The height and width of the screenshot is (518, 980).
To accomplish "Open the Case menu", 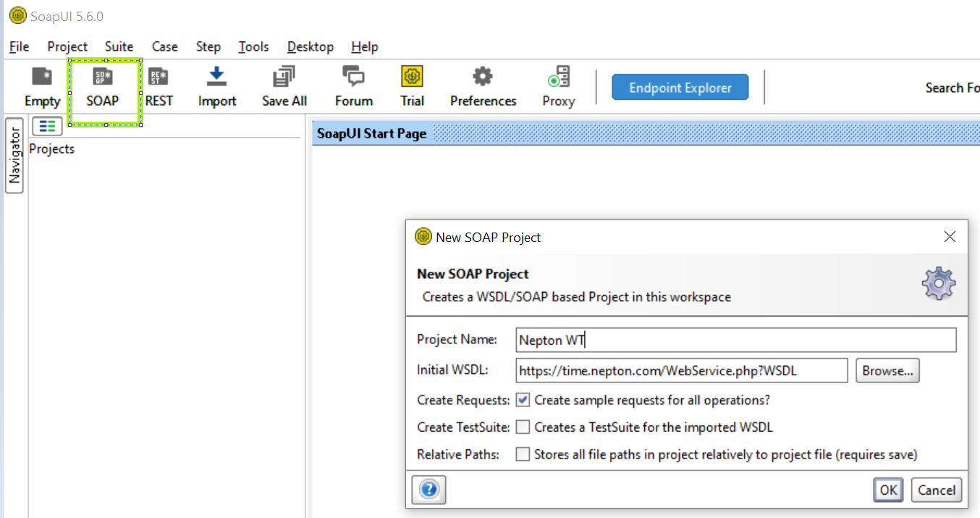I will [165, 46].
